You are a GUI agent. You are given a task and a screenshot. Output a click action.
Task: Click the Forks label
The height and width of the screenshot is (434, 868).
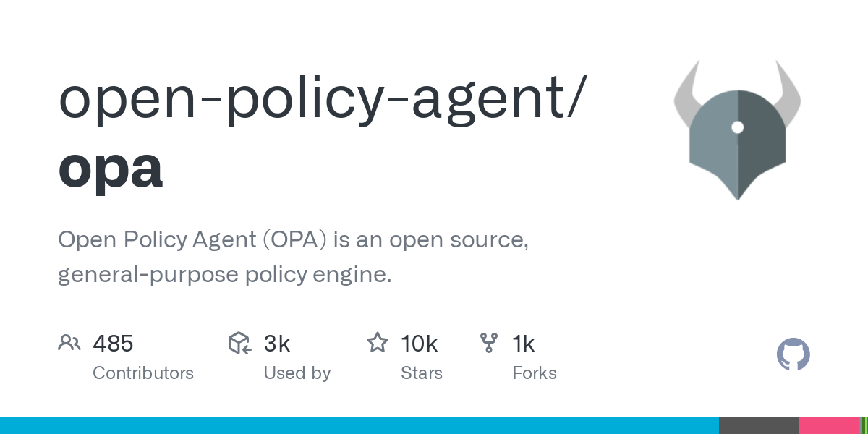[x=535, y=373]
